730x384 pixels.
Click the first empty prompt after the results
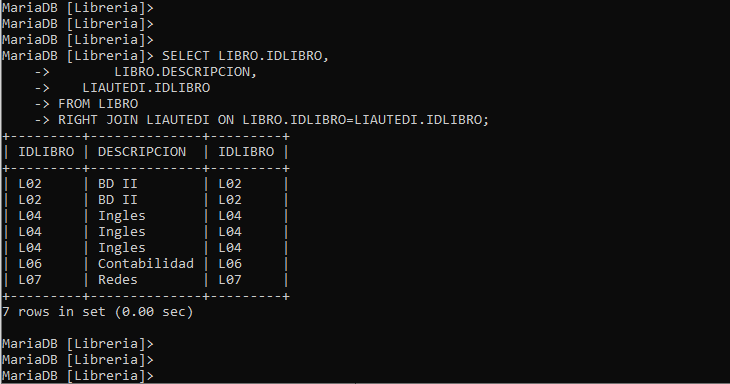pyautogui.click(x=78, y=344)
